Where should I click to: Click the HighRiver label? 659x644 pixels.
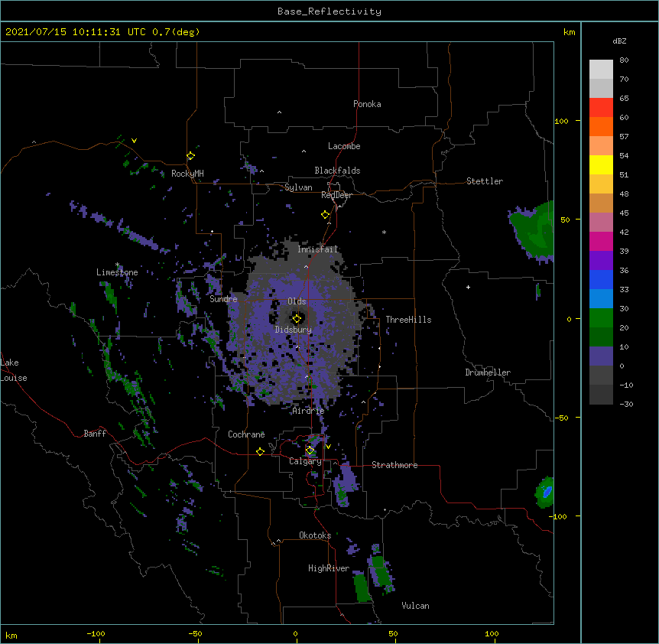coord(329,568)
